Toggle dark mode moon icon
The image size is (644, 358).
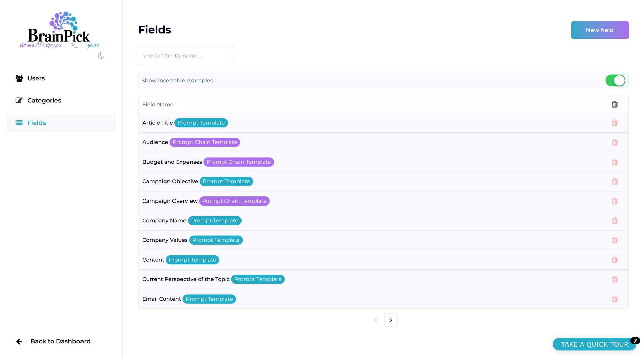coord(101,56)
